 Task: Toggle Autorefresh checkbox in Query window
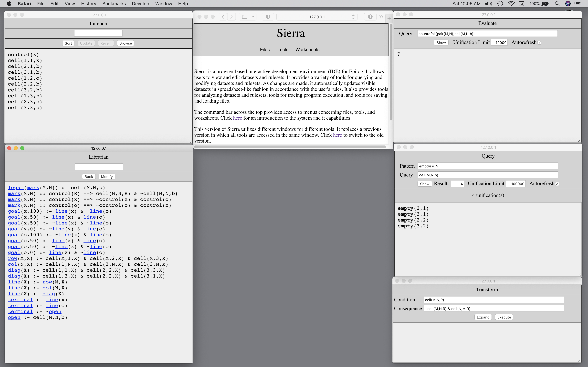pos(557,184)
